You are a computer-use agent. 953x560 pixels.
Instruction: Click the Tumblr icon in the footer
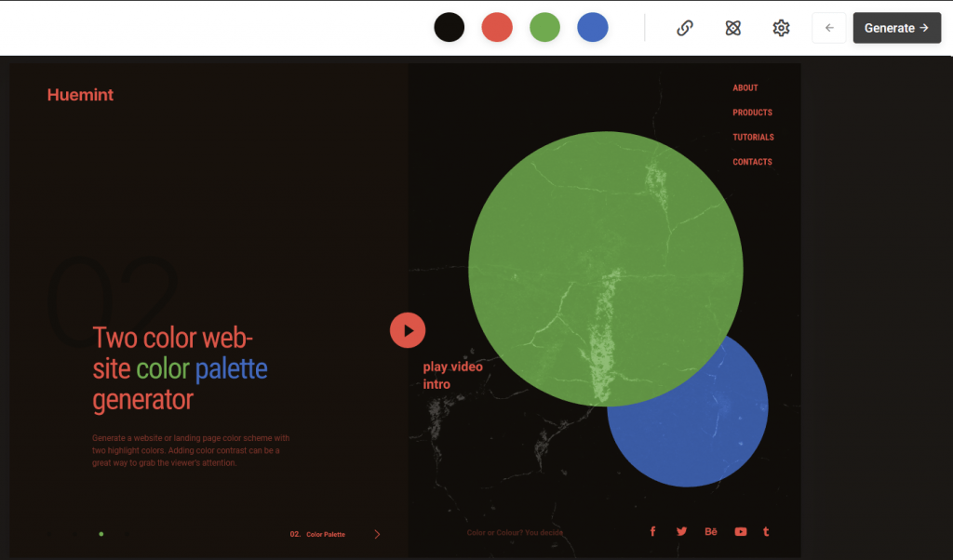(766, 530)
